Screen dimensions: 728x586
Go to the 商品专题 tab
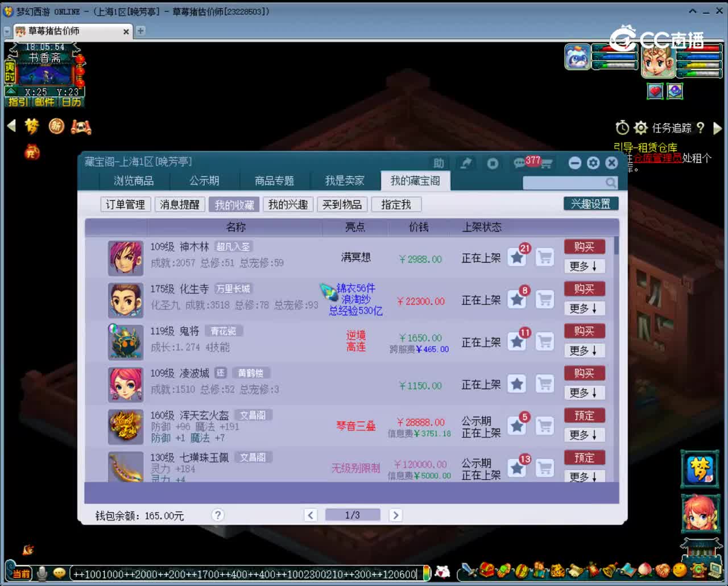tap(274, 181)
